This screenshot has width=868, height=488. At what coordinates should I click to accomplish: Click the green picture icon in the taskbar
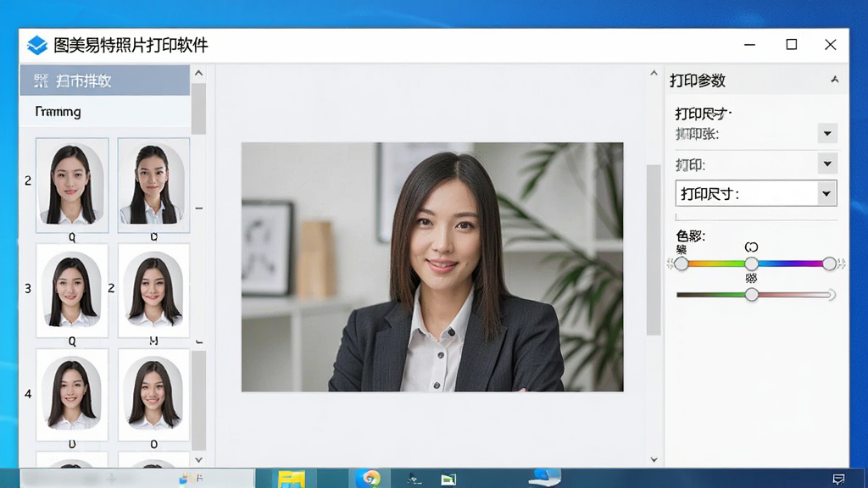(x=448, y=480)
